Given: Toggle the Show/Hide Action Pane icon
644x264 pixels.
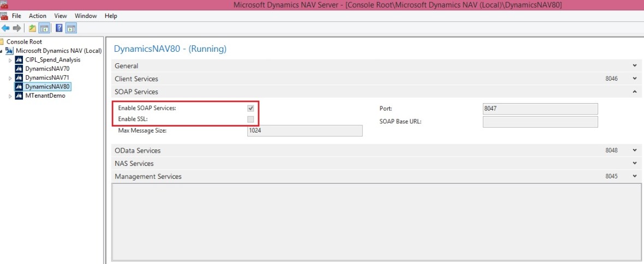Looking at the screenshot, I should tap(71, 28).
